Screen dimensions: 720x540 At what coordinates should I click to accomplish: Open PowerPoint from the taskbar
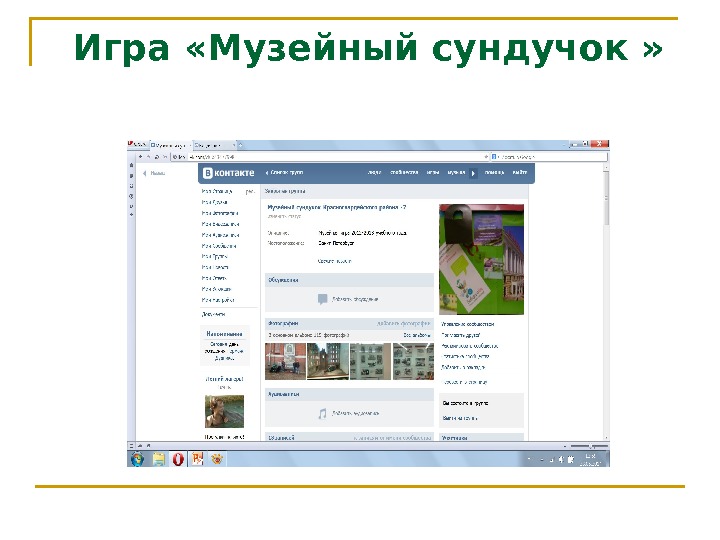197,459
